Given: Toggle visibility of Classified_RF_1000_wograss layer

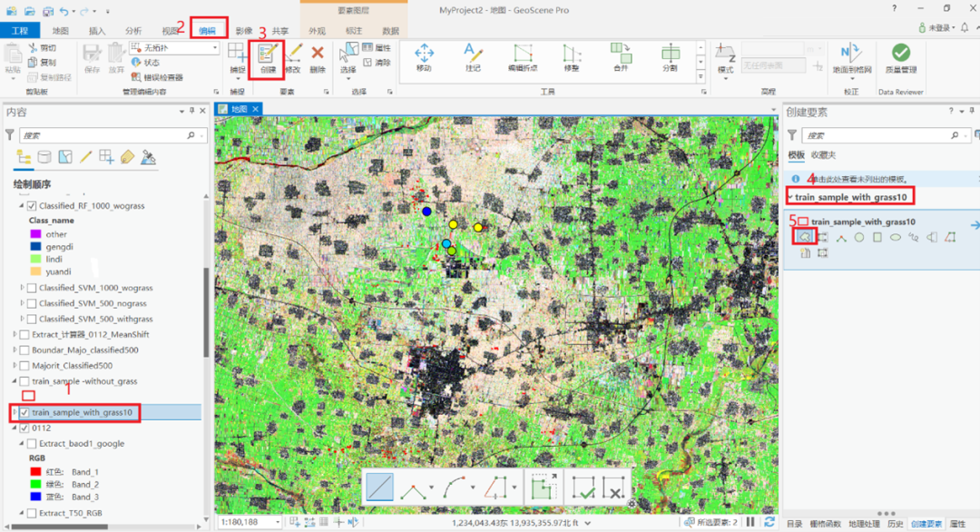Looking at the screenshot, I should click(x=33, y=206).
